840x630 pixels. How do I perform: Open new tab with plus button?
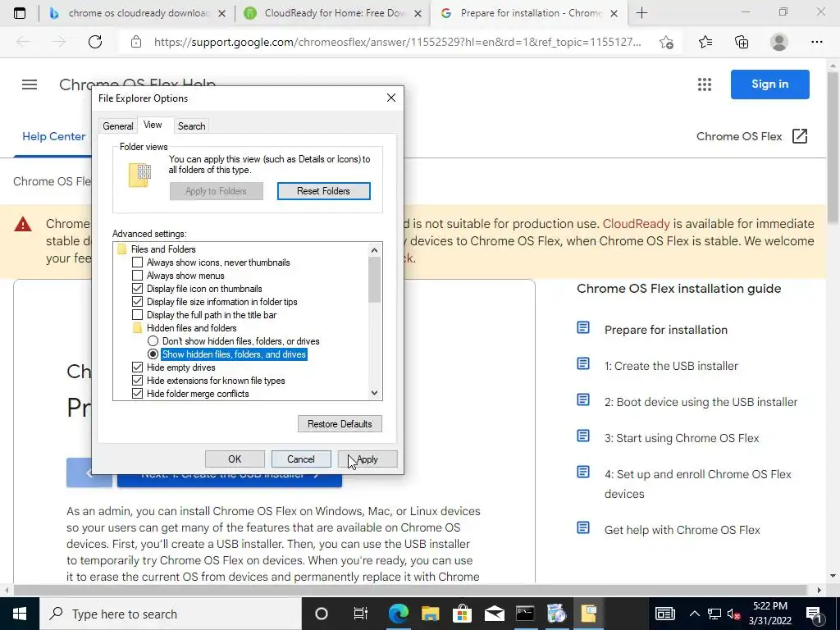[x=641, y=13]
